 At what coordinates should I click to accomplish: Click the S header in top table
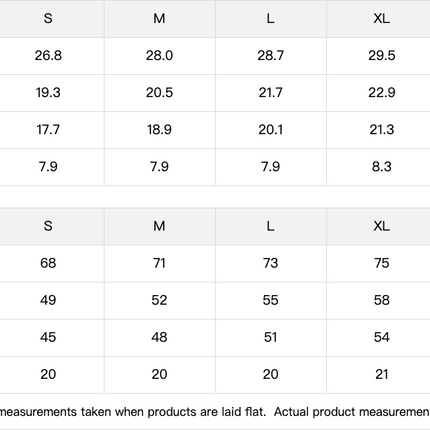48,18
